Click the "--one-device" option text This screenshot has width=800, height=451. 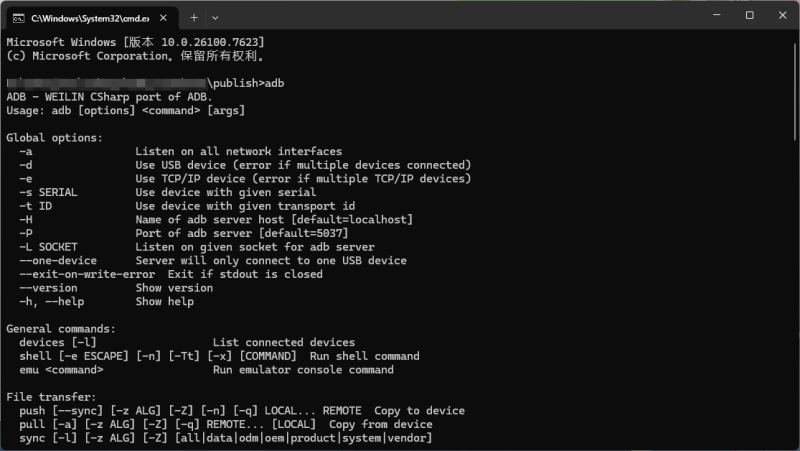[x=58, y=260]
